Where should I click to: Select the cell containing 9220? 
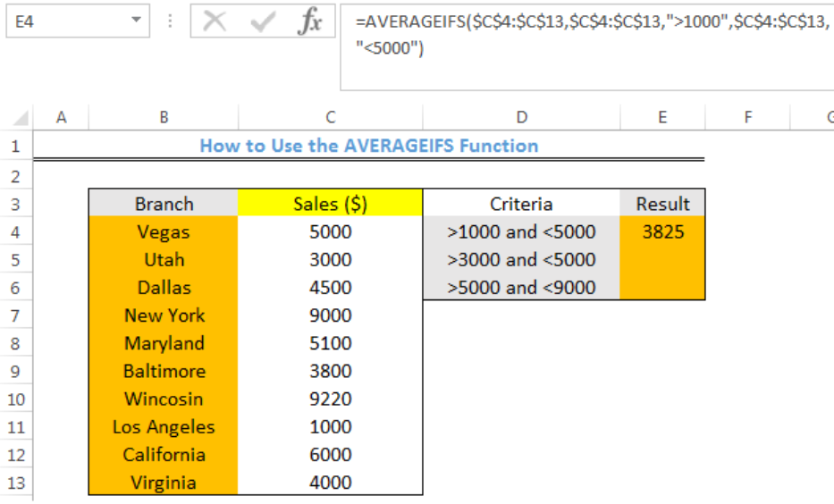331,399
